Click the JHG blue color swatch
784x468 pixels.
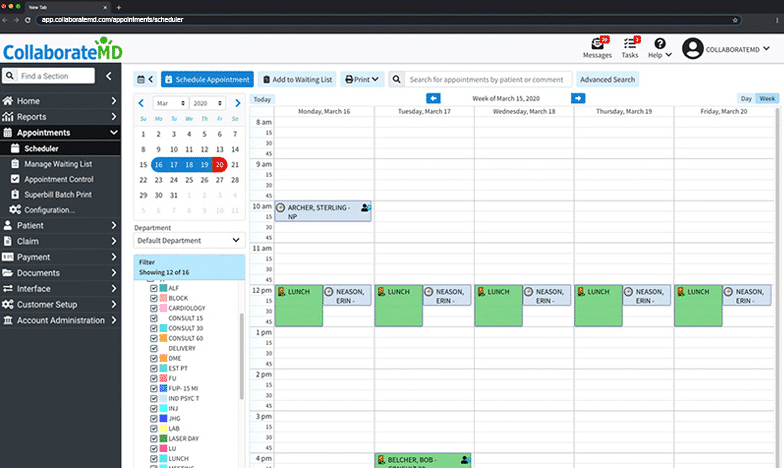click(163, 418)
